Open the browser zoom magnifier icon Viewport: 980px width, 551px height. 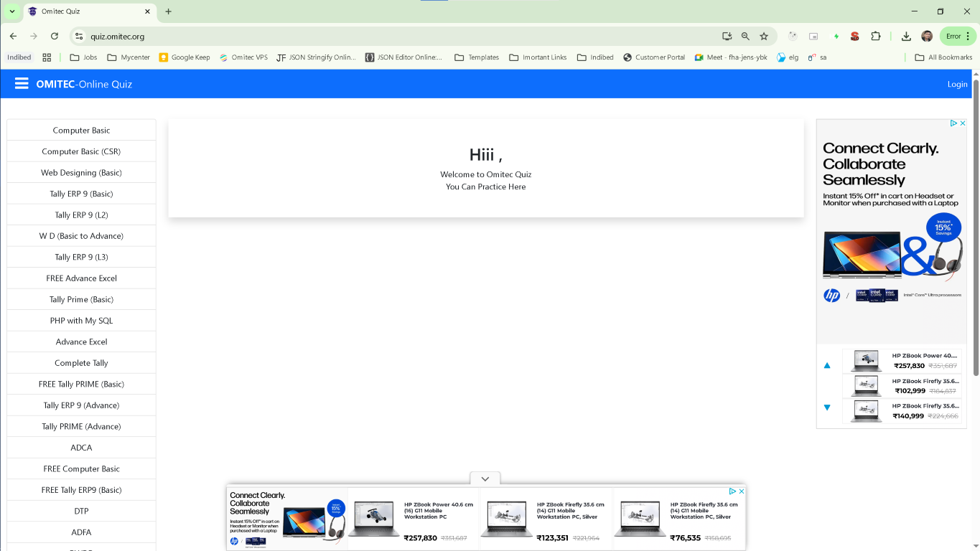pos(745,36)
